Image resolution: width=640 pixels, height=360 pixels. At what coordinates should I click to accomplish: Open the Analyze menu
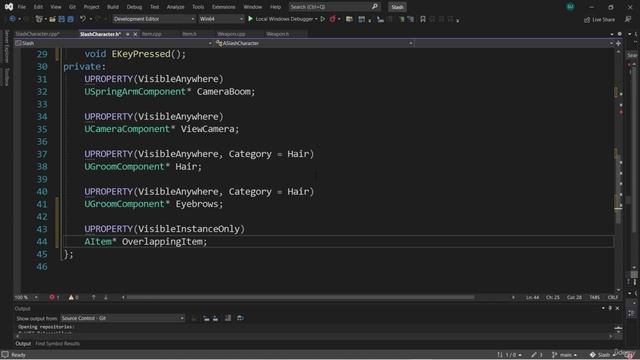coord(176,7)
